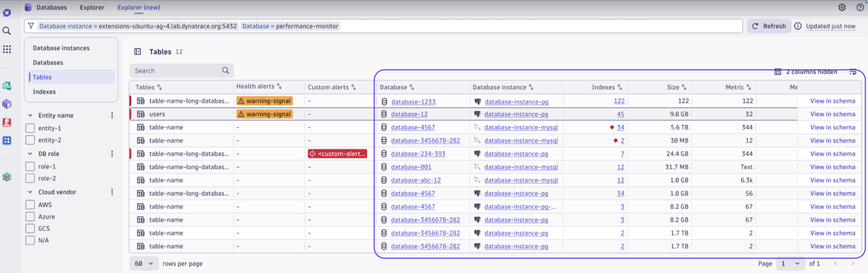The image size is (868, 273).
Task: Click warning-signal badge in users row
Action: 265,114
